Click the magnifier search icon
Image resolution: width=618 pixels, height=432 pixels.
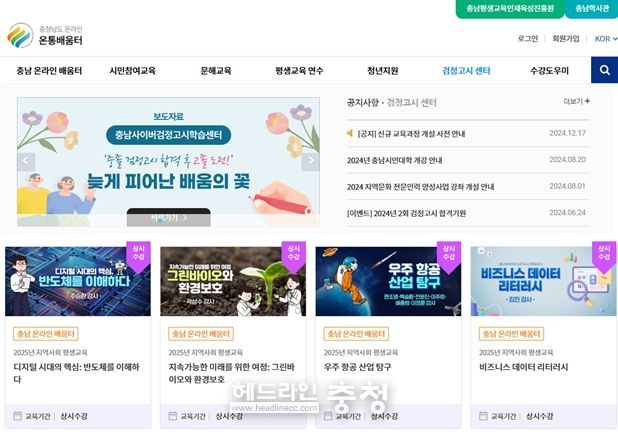(x=604, y=70)
